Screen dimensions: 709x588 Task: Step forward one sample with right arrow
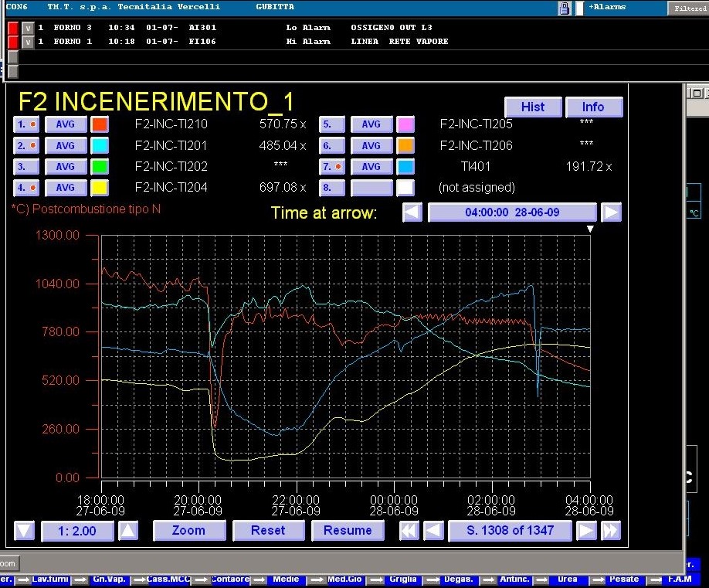point(586,531)
